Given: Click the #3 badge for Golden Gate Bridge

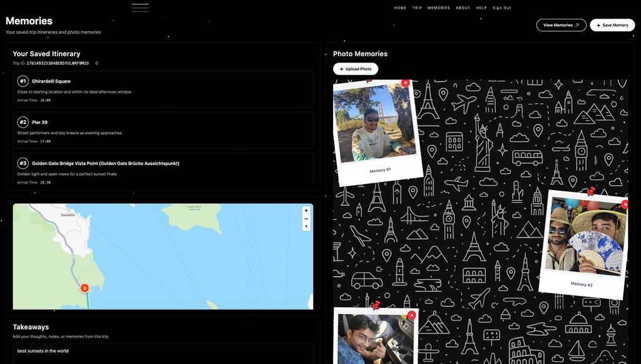Looking at the screenshot, I should pyautogui.click(x=23, y=163).
